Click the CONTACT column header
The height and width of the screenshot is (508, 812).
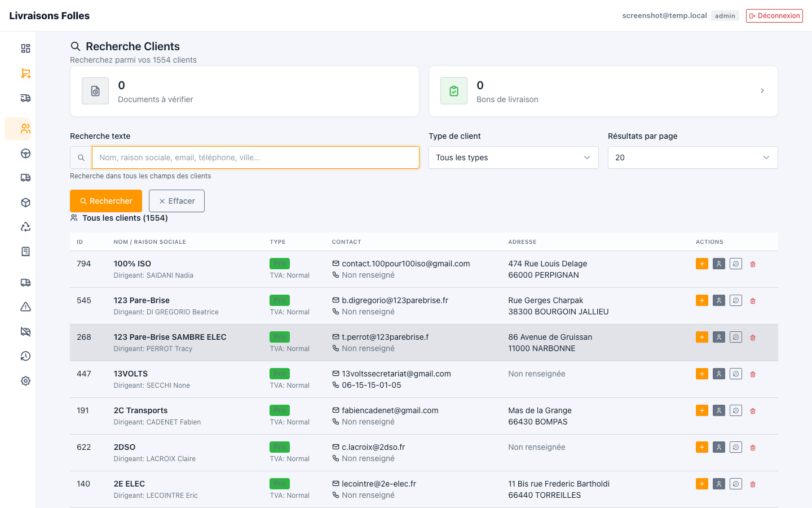tap(346, 242)
